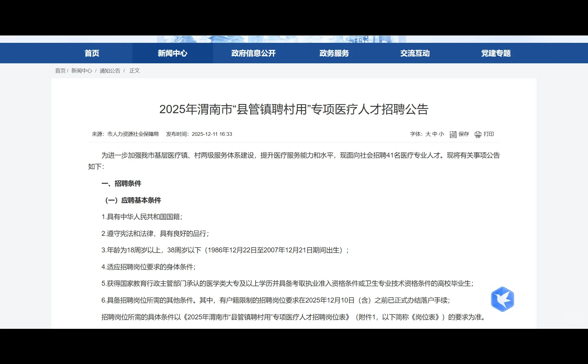The height and width of the screenshot is (364, 588).
Task: Click the save (保存) floppy disk icon
Action: [454, 134]
